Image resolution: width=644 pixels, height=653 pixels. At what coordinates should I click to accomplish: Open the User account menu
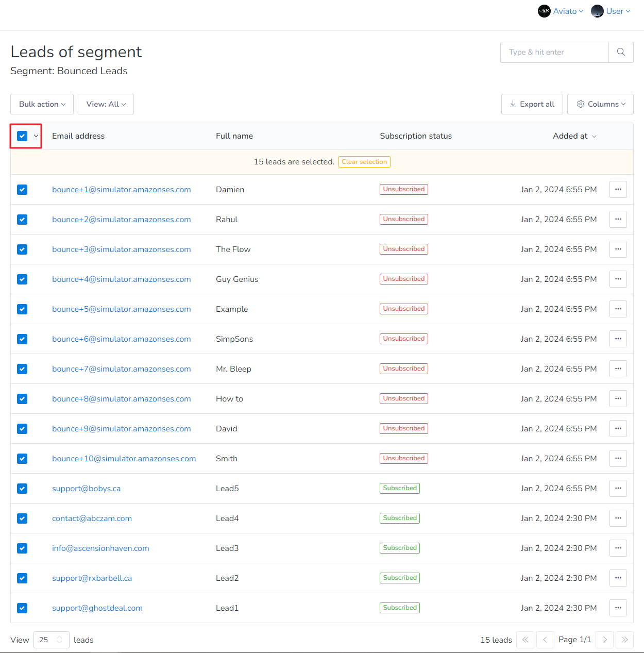click(611, 11)
